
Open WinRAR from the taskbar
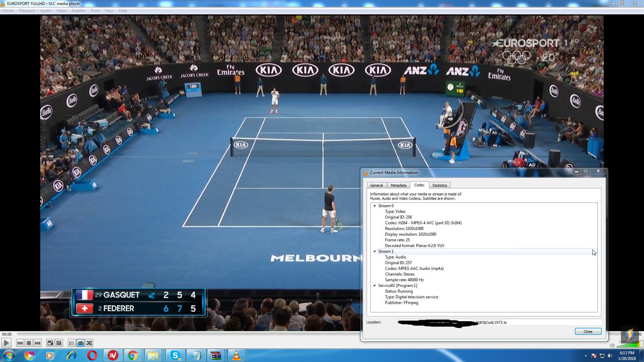point(215,355)
